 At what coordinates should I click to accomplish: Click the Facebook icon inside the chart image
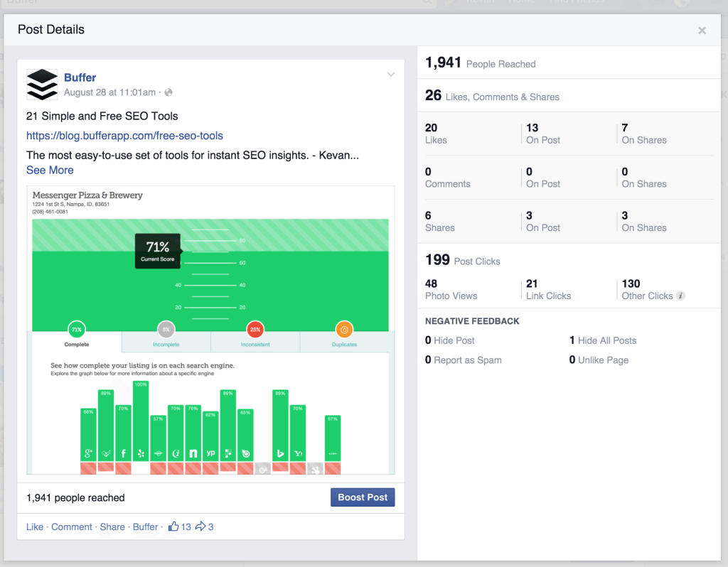(123, 453)
